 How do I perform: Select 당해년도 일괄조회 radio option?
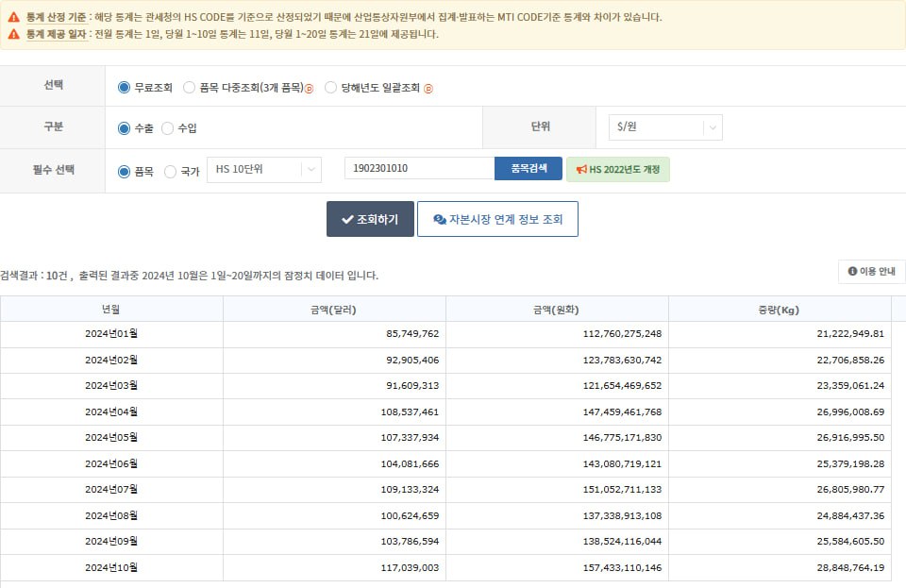pos(330,87)
